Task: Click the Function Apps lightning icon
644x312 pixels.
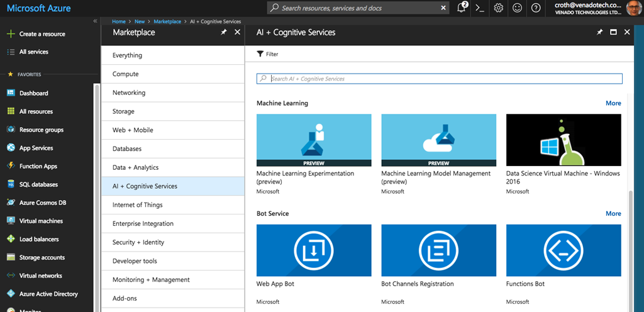Action: coord(11,166)
